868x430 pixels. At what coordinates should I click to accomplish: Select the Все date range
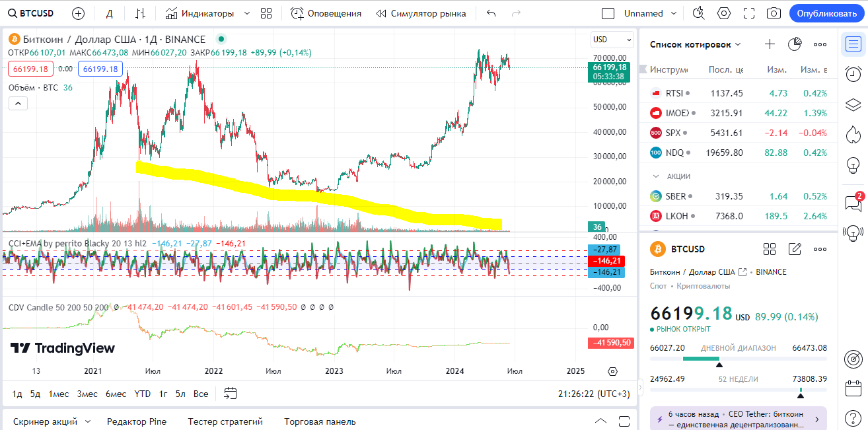(201, 394)
